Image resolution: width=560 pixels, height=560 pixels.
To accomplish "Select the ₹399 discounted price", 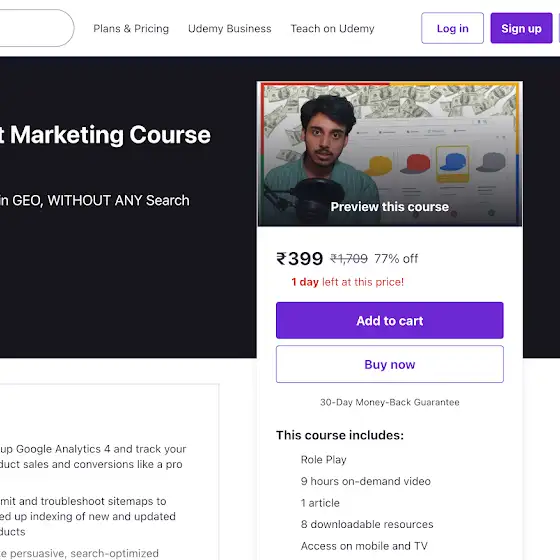I will pos(299,258).
